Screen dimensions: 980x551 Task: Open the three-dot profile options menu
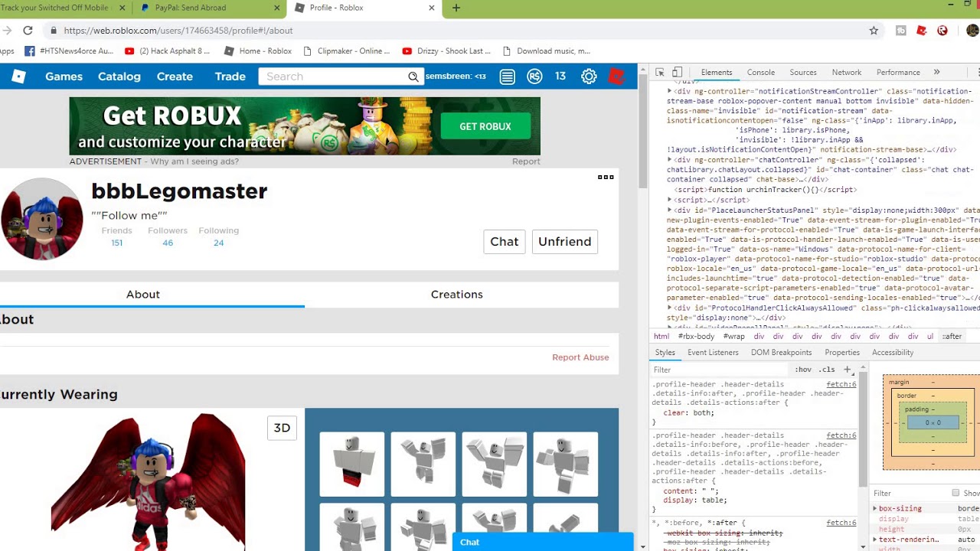pyautogui.click(x=606, y=177)
